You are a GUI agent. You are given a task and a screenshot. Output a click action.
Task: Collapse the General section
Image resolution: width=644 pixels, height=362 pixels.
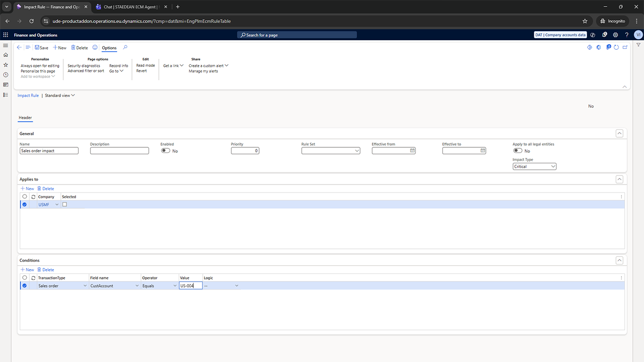(619, 133)
